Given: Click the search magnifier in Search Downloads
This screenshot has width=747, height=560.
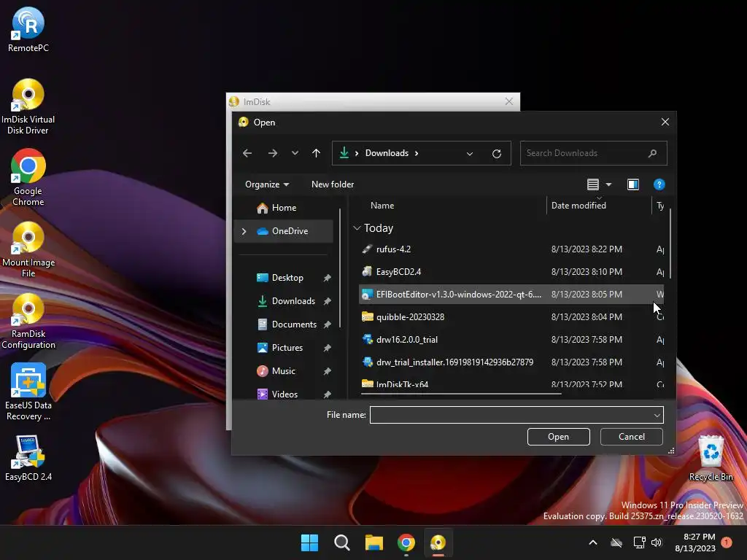Looking at the screenshot, I should point(652,153).
